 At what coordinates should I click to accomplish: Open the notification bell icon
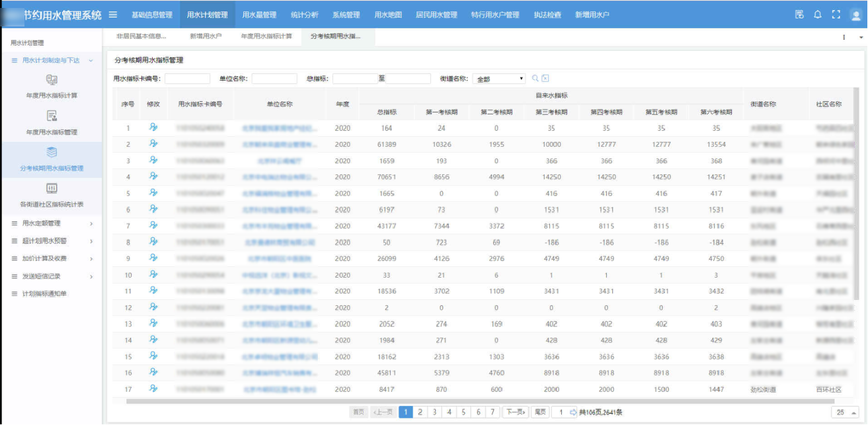(817, 15)
